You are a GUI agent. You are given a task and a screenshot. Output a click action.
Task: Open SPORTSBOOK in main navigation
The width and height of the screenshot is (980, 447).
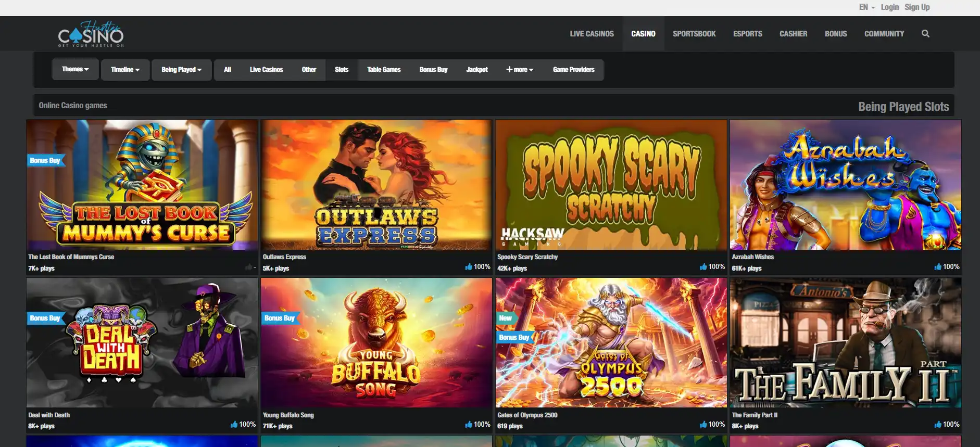(694, 33)
